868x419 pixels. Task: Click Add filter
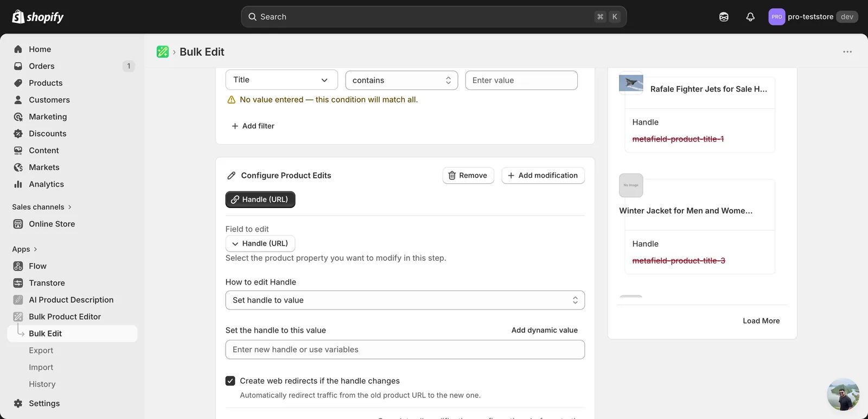click(x=253, y=126)
